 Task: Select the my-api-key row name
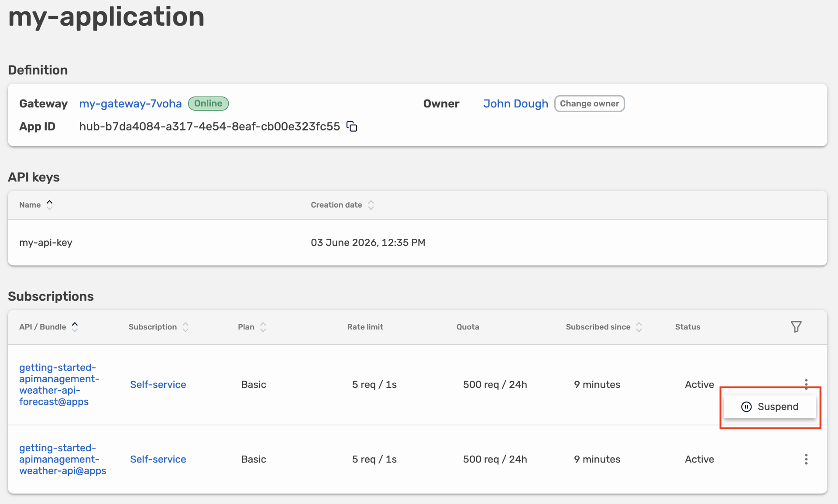(46, 243)
